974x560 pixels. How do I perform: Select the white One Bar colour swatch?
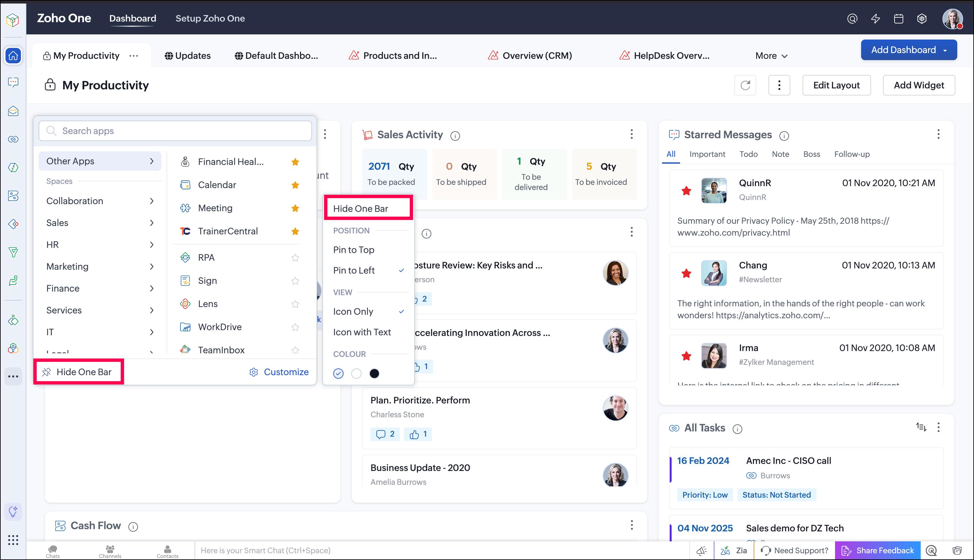click(356, 374)
